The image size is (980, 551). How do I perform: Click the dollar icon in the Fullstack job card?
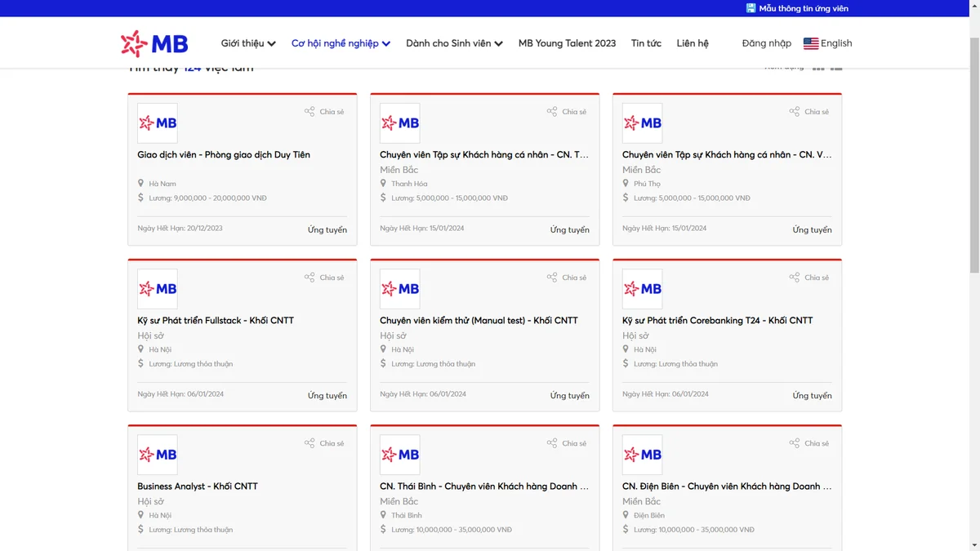pos(140,363)
